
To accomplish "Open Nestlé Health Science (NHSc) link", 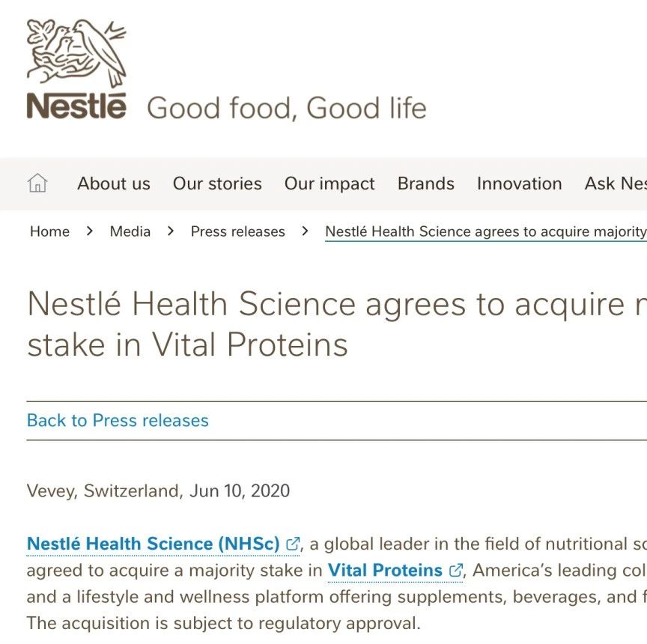I will pos(153,544).
